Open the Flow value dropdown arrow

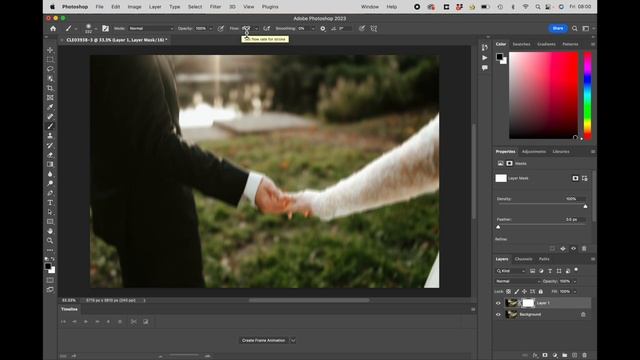[256, 29]
